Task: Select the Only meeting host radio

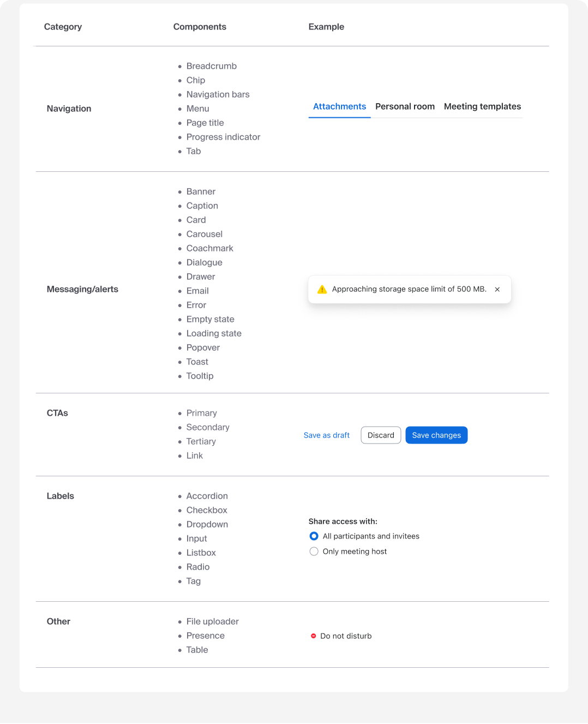Action: pyautogui.click(x=314, y=552)
